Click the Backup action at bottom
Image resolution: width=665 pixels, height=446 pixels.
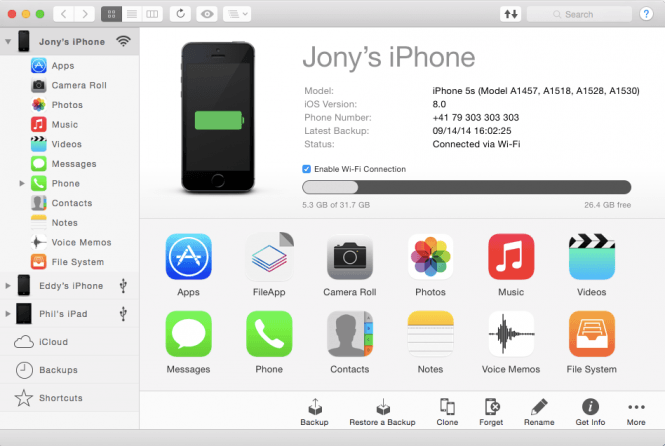coord(314,412)
